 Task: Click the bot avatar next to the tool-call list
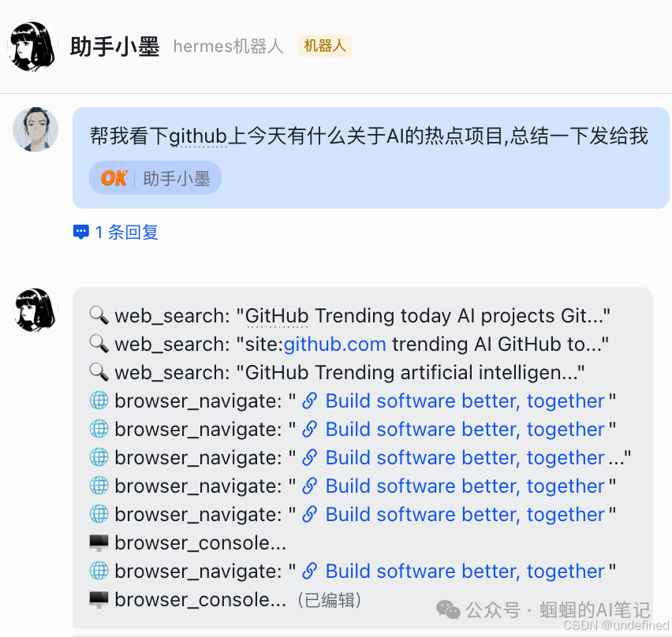[35, 310]
